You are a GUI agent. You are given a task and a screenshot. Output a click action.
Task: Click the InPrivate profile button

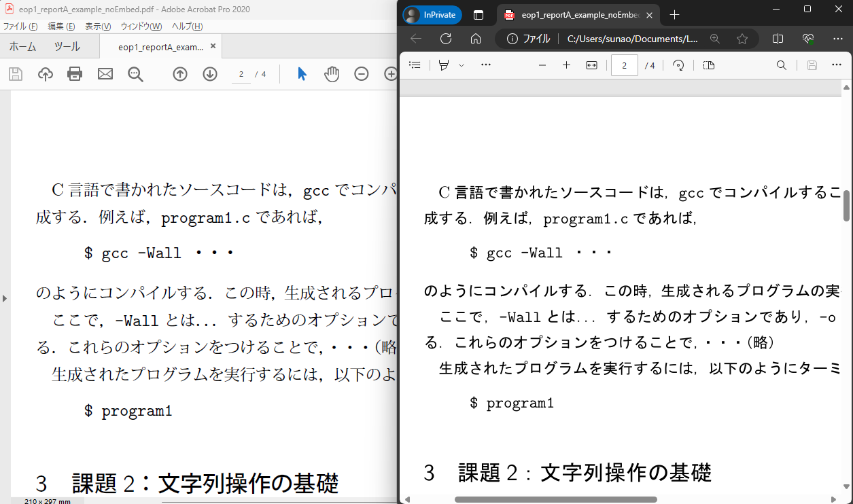(432, 15)
